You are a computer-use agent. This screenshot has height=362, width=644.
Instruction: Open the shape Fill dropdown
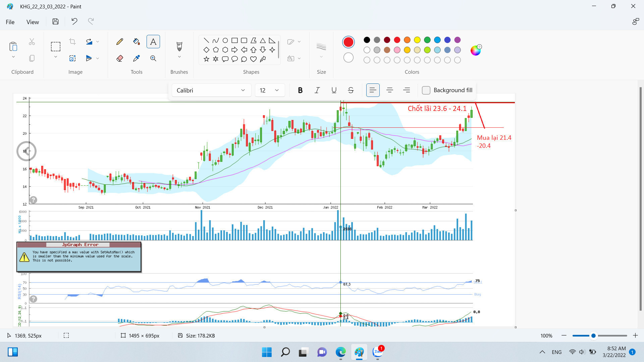click(294, 58)
